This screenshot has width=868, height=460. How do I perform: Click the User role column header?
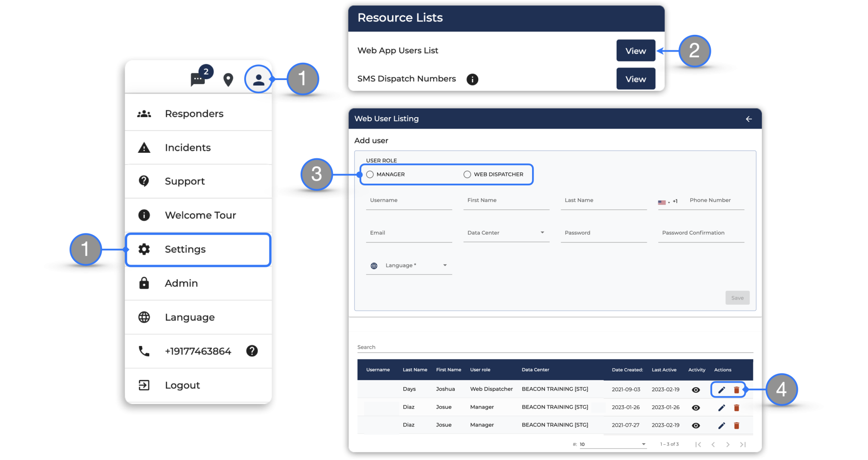pos(480,370)
